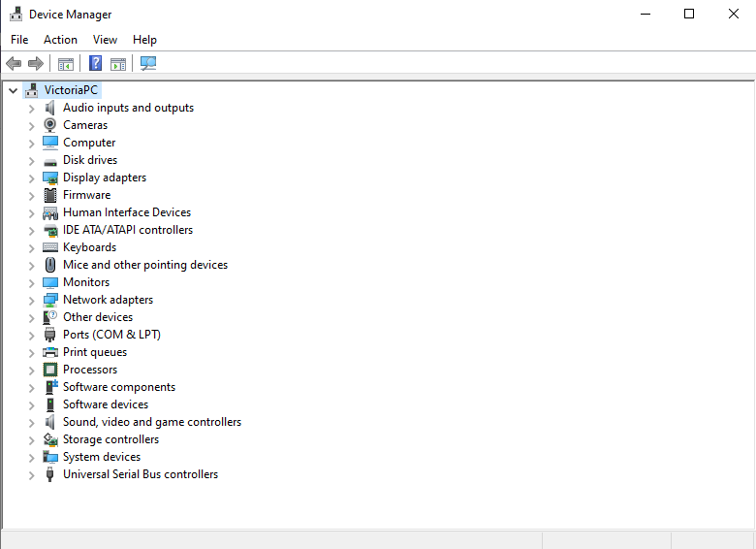Click the Human Interface Devices icon
The image size is (756, 549).
[50, 212]
